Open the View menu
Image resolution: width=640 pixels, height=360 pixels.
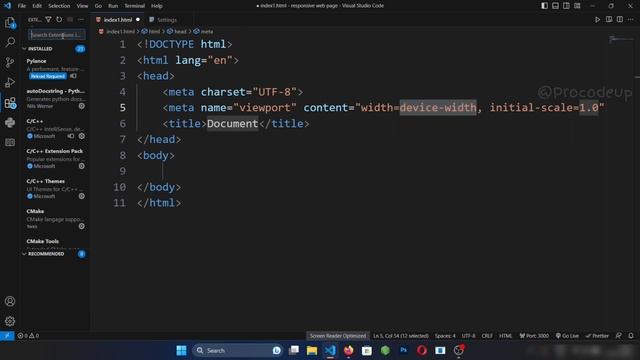pyautogui.click(x=82, y=6)
